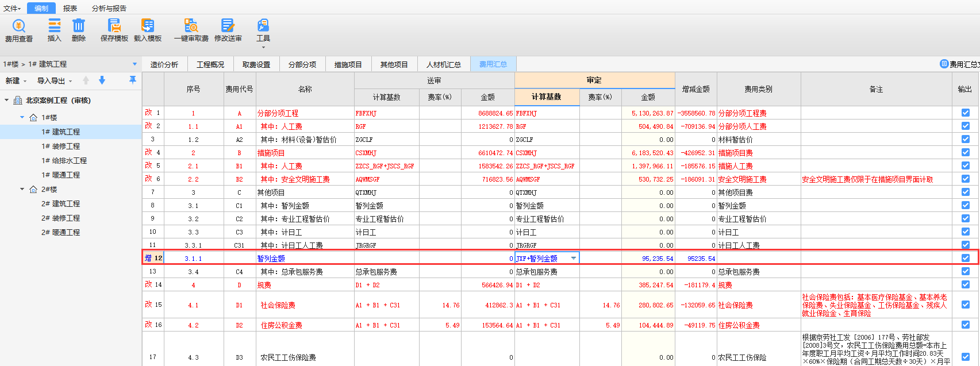Select 2# 装修工程 in the project tree

(x=60, y=218)
